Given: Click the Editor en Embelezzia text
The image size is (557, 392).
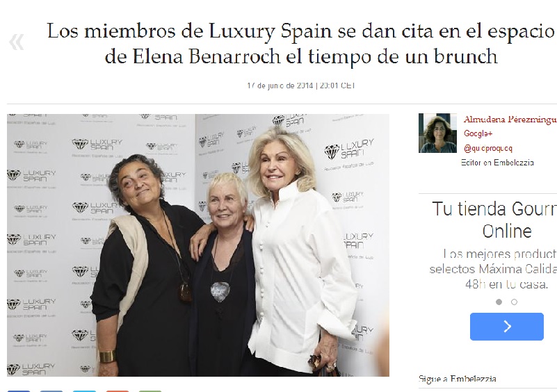Looking at the screenshot, I should coord(497,162).
